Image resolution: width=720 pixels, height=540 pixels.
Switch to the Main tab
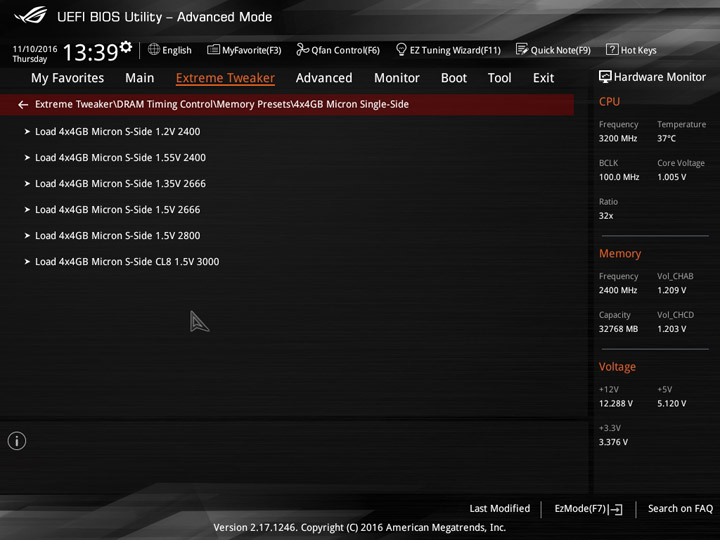(x=140, y=78)
